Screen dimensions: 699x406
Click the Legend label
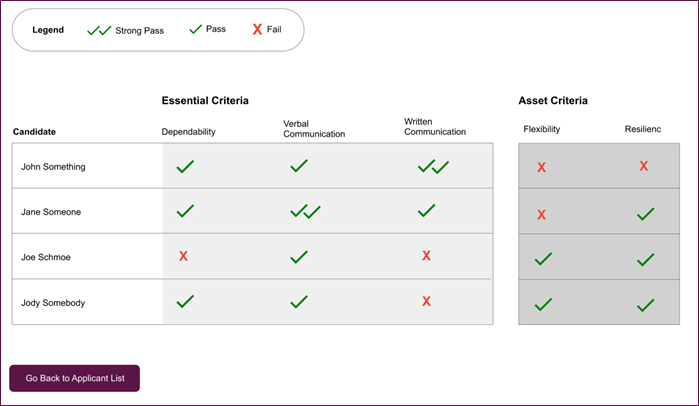point(48,30)
